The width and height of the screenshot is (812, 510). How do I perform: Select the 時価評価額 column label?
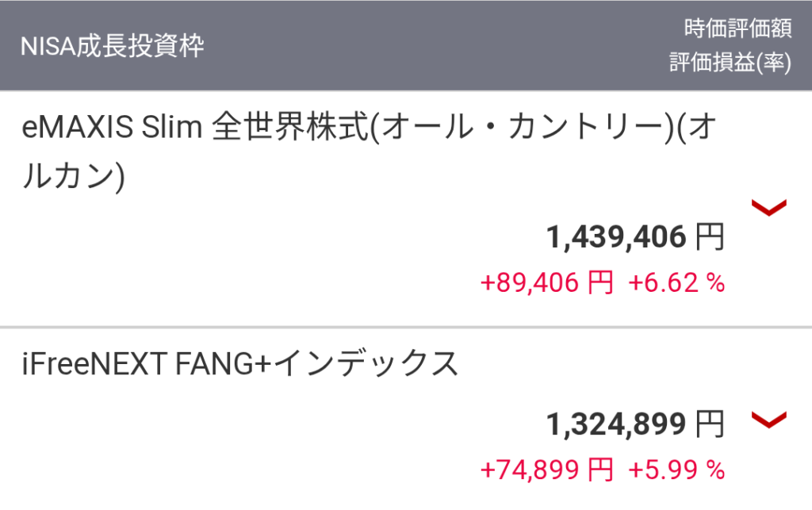(737, 29)
